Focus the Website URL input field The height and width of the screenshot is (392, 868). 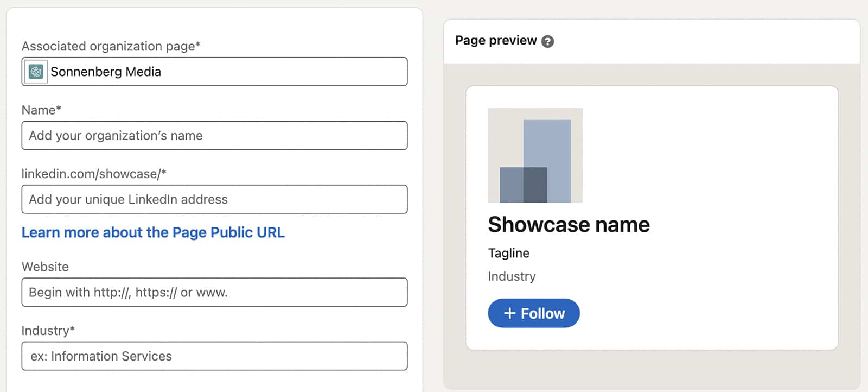coord(214,292)
